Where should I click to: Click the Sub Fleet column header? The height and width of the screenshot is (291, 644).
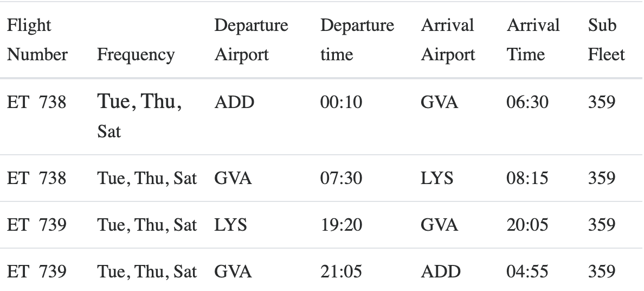(606, 40)
